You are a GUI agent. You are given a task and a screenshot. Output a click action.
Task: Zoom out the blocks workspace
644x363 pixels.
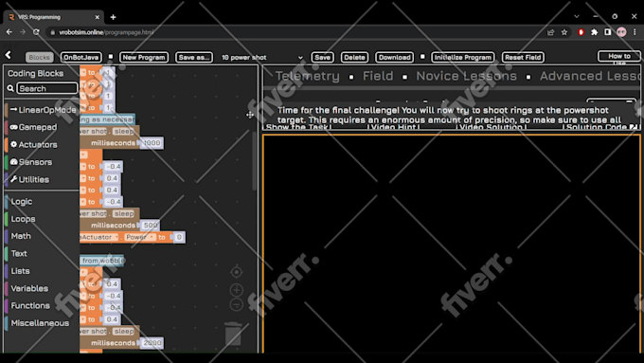coord(236,305)
